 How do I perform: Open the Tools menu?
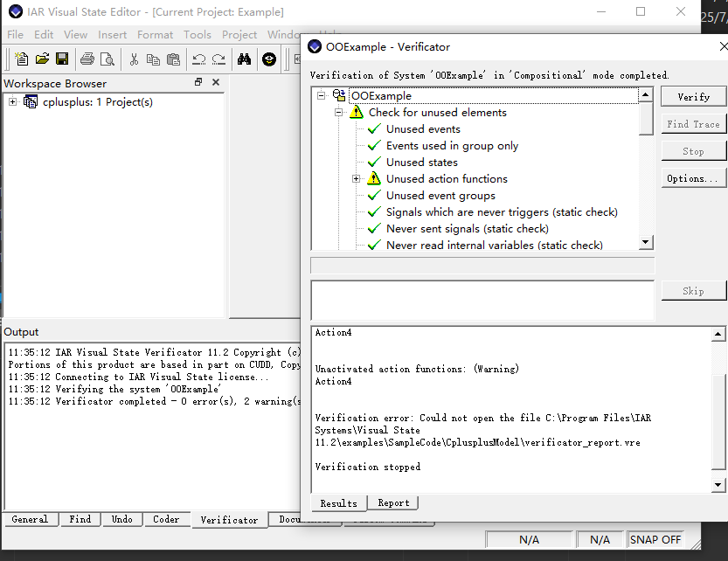[198, 35]
